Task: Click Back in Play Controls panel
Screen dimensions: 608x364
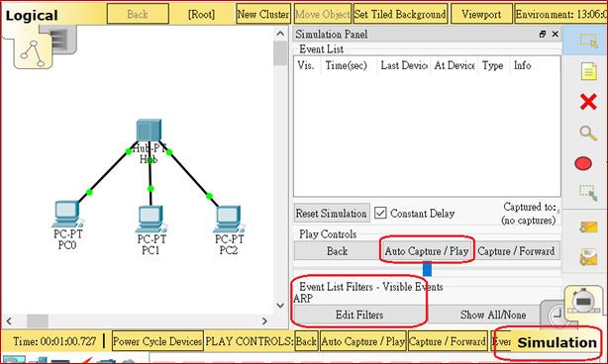Action: 337,251
